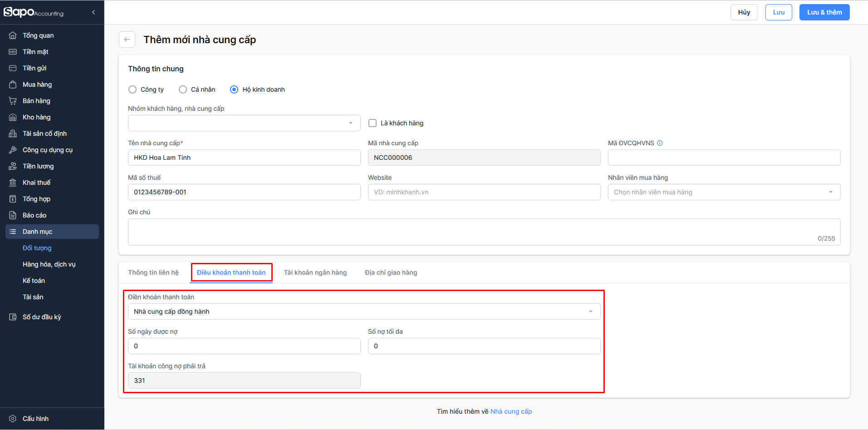This screenshot has height=430, width=868.
Task: Open the Nhóm khách hàng, nhà cung cấp dropdown
Action: [x=244, y=123]
